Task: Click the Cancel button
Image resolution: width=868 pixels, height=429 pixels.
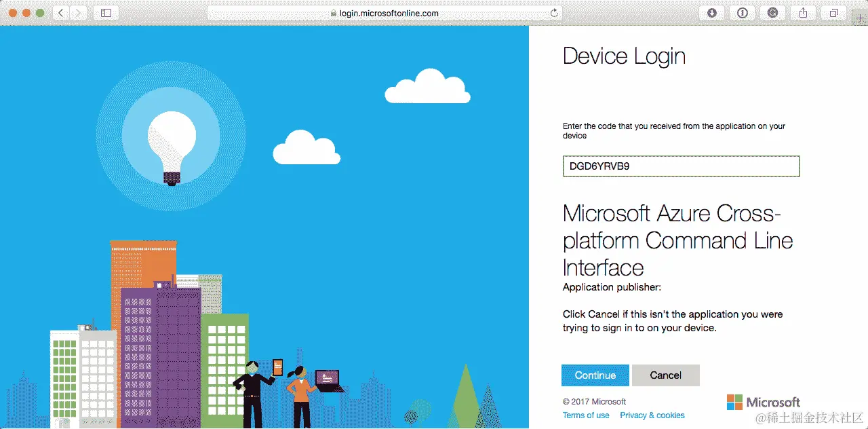Action: pos(666,375)
